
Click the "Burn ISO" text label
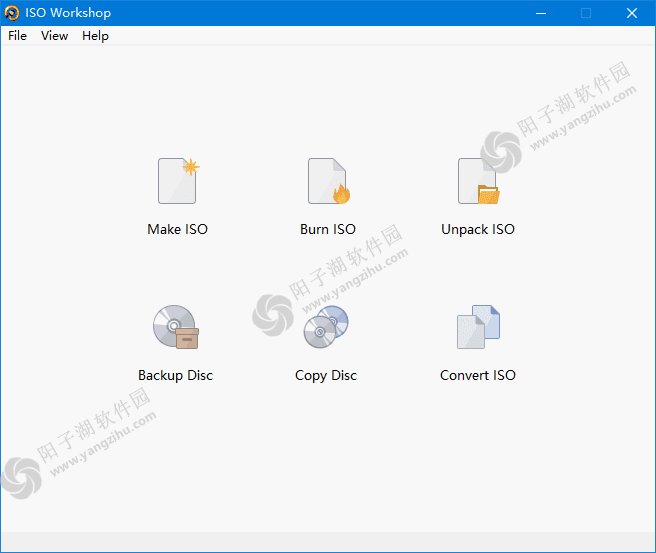coord(328,229)
